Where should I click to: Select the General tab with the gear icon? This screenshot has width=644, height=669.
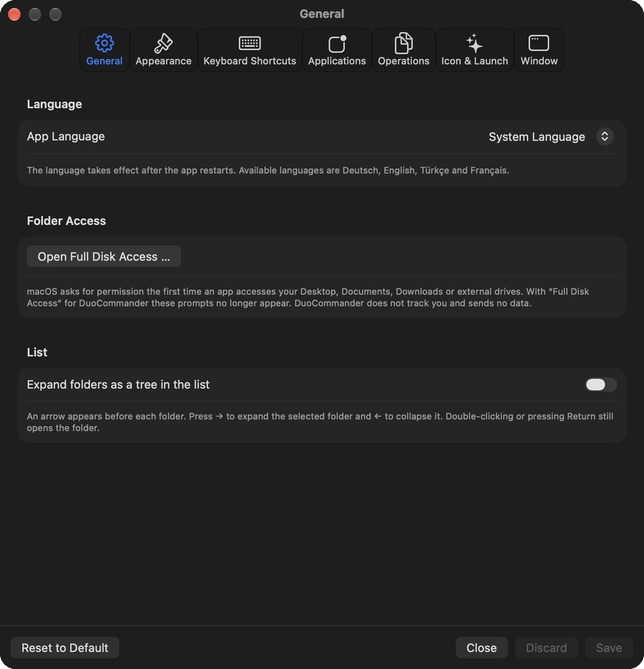pyautogui.click(x=104, y=50)
